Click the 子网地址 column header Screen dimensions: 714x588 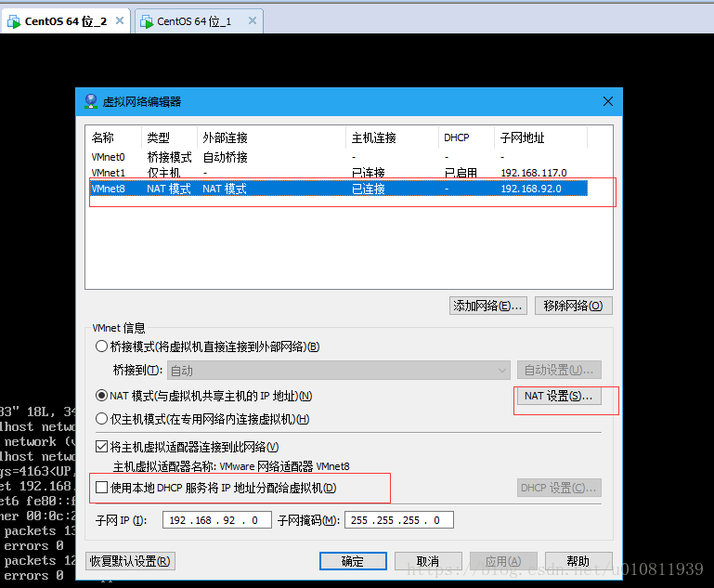click(x=540, y=137)
